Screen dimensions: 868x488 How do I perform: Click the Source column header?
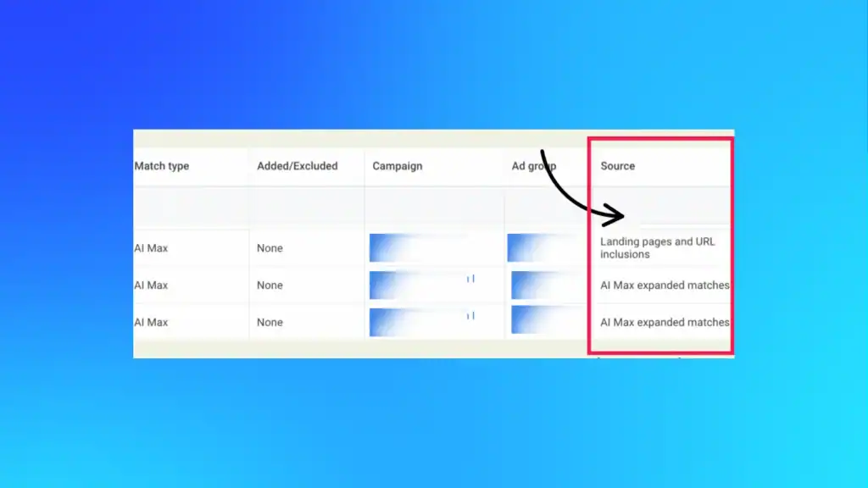618,166
